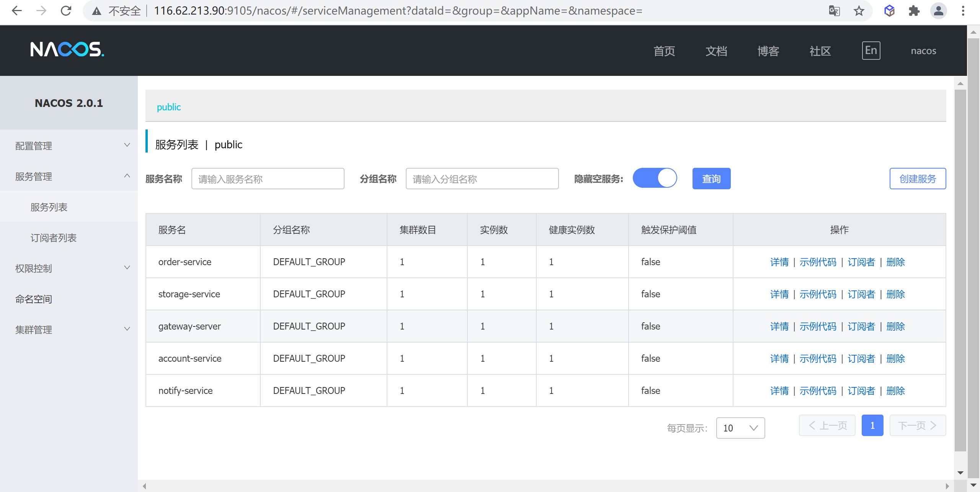Open 订阅者 for notify-service
Screen dimensions: 980x492
tap(861, 391)
